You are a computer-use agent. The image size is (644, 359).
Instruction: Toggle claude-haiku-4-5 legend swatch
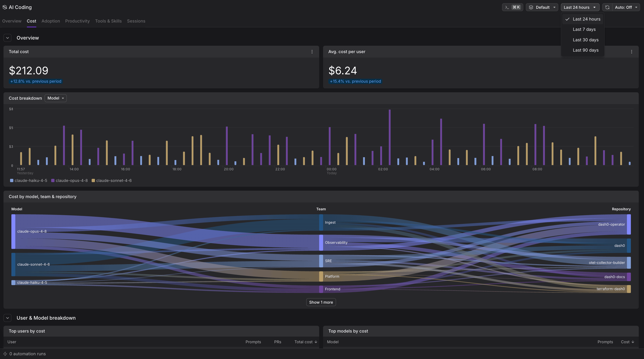[12, 180]
